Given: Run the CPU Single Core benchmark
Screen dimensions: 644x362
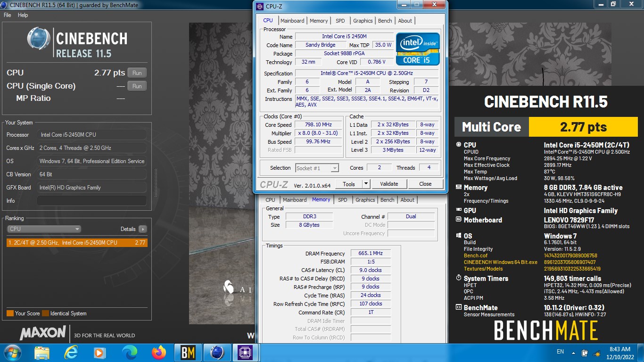Looking at the screenshot, I should [x=137, y=86].
